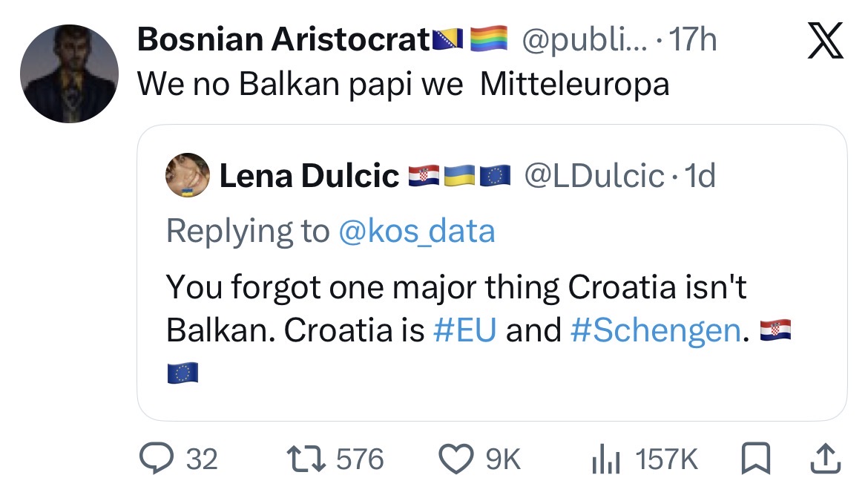Open Lena Dulcic's avatar

(x=188, y=175)
